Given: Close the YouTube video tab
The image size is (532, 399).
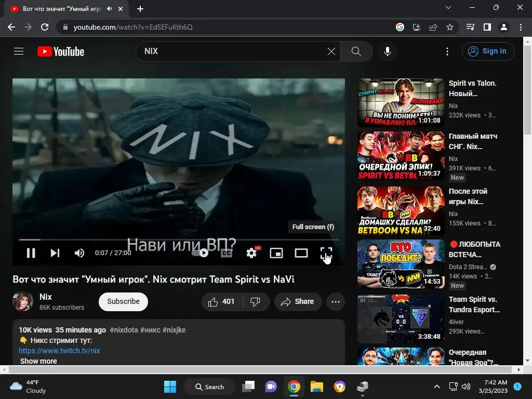Looking at the screenshot, I should 121,9.
